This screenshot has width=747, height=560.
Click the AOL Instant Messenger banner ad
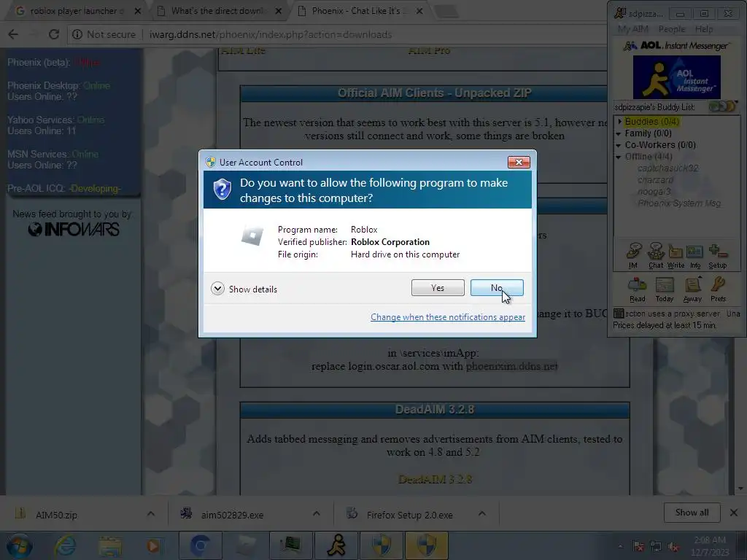[676, 77]
